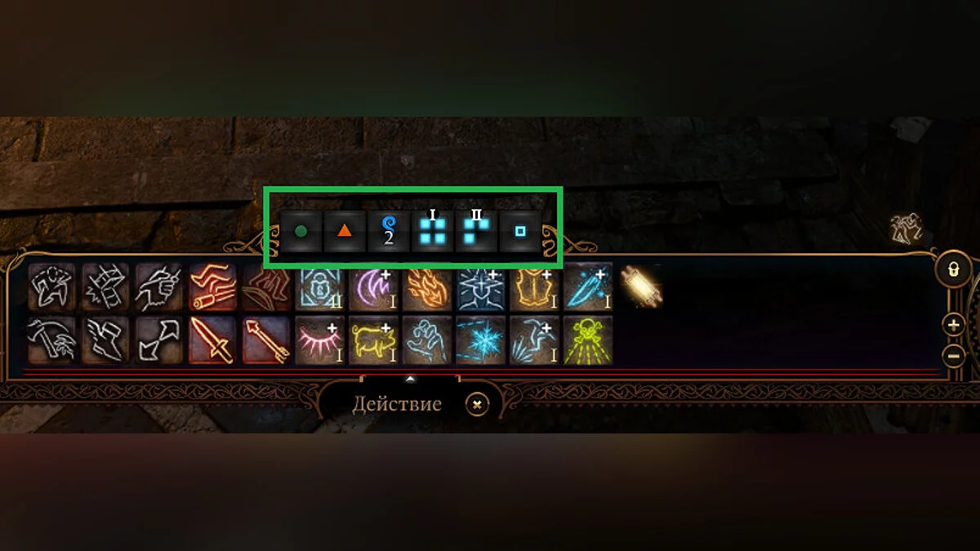Select the orange triangle Bonus Action filter
980x551 pixels.
[345, 232]
